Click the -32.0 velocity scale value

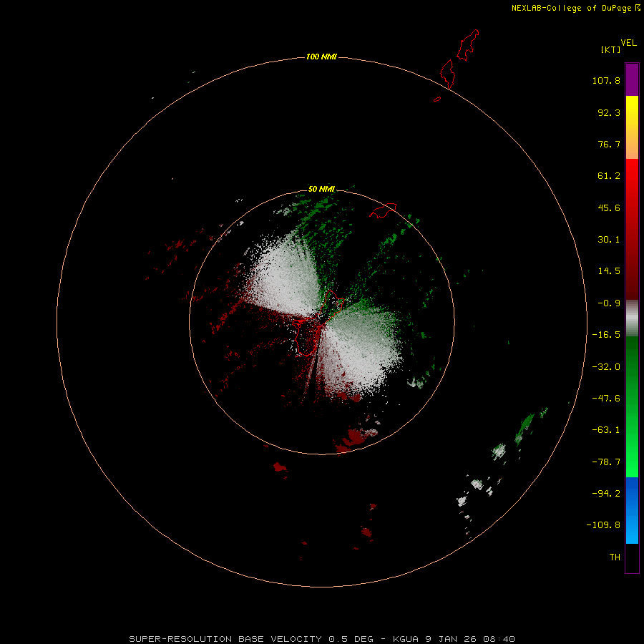coord(606,367)
